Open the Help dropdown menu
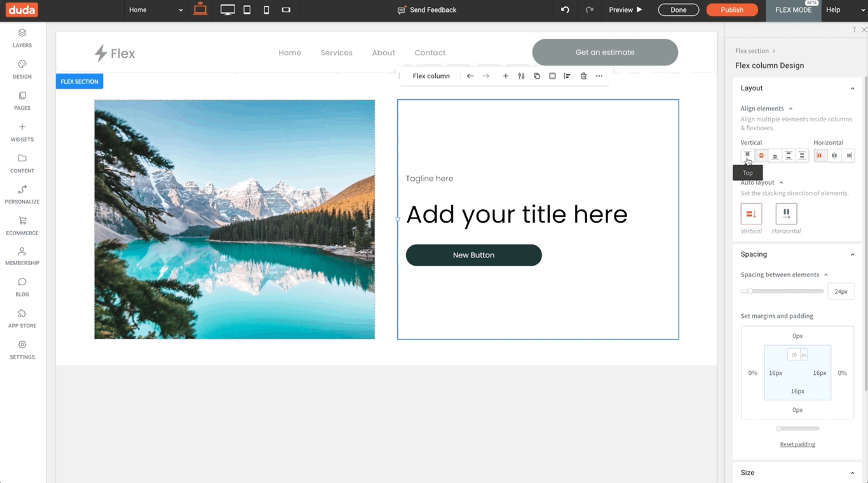The width and height of the screenshot is (868, 483). click(x=846, y=10)
